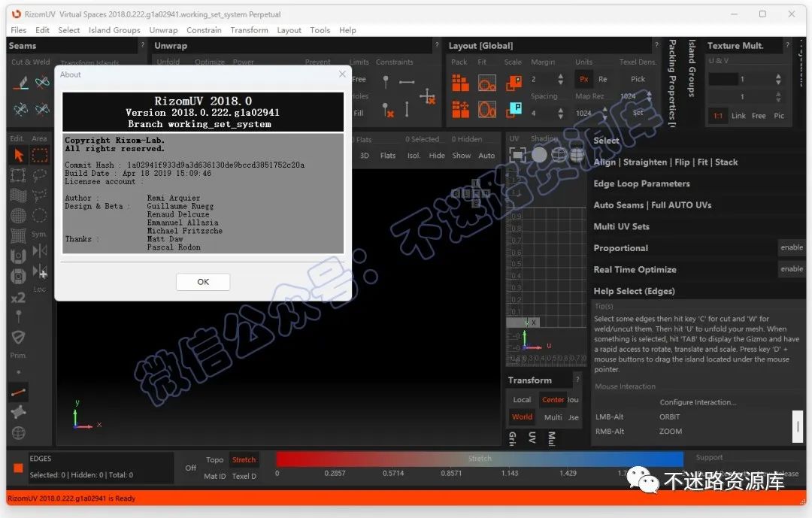Image resolution: width=812 pixels, height=518 pixels.
Task: Turn Off the display map mode
Action: 190,468
